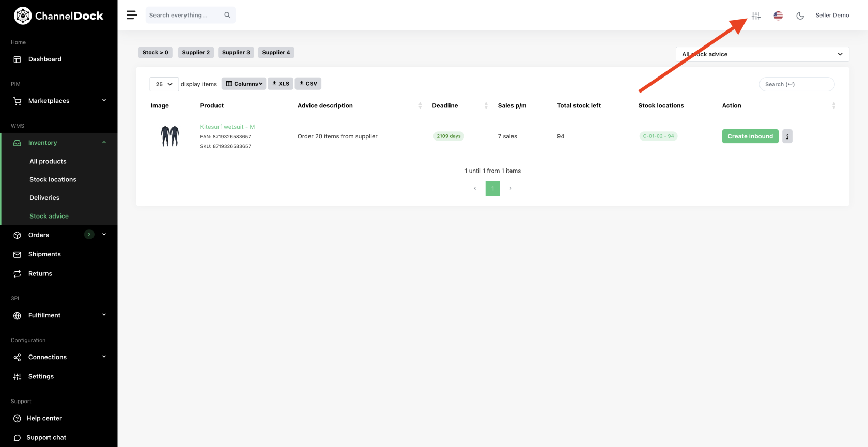Apply the Supplier 2 filter
Viewport: 868px width, 447px height.
(x=196, y=52)
